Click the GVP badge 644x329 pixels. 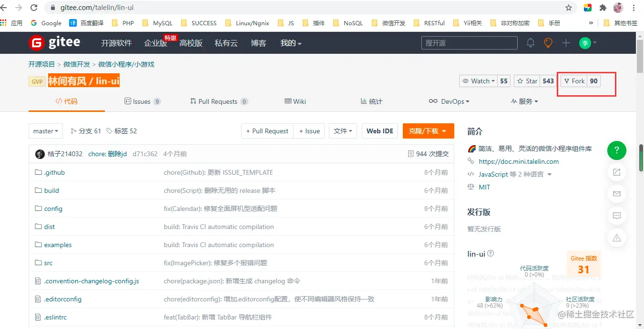click(x=37, y=81)
